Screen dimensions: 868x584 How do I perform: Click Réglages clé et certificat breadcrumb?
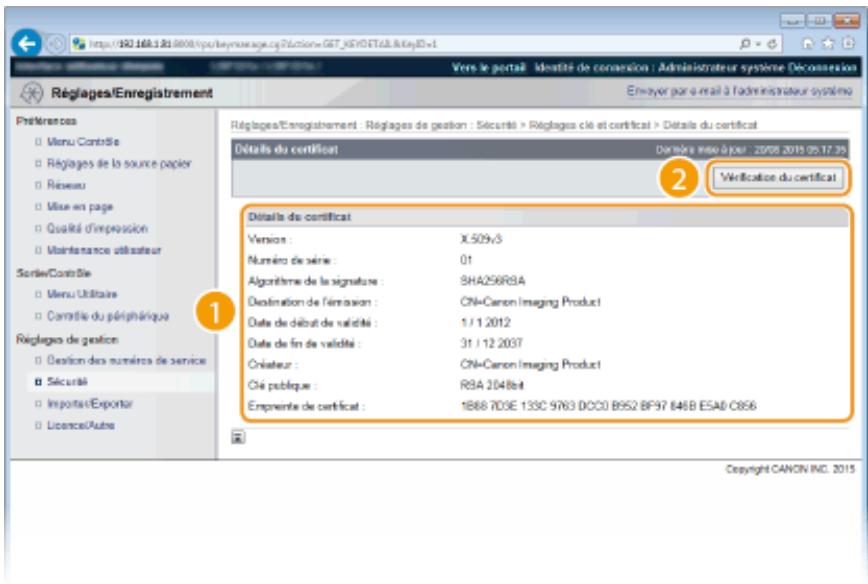tap(589, 125)
